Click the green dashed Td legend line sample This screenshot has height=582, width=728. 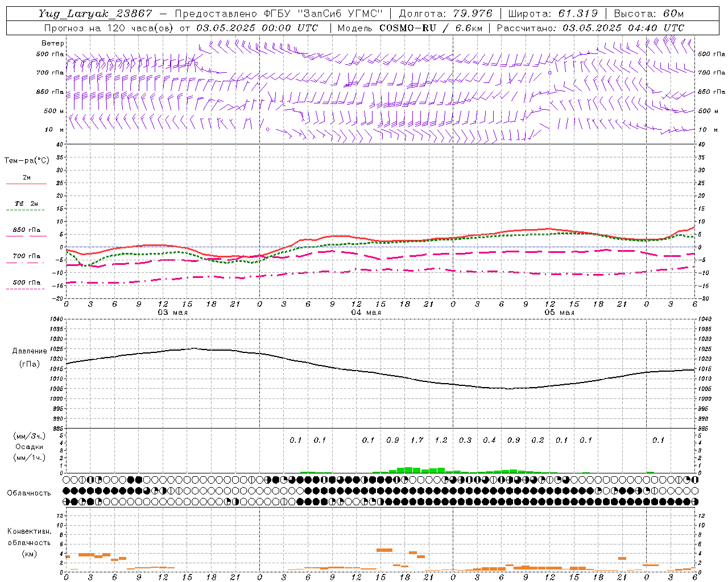tap(26, 210)
